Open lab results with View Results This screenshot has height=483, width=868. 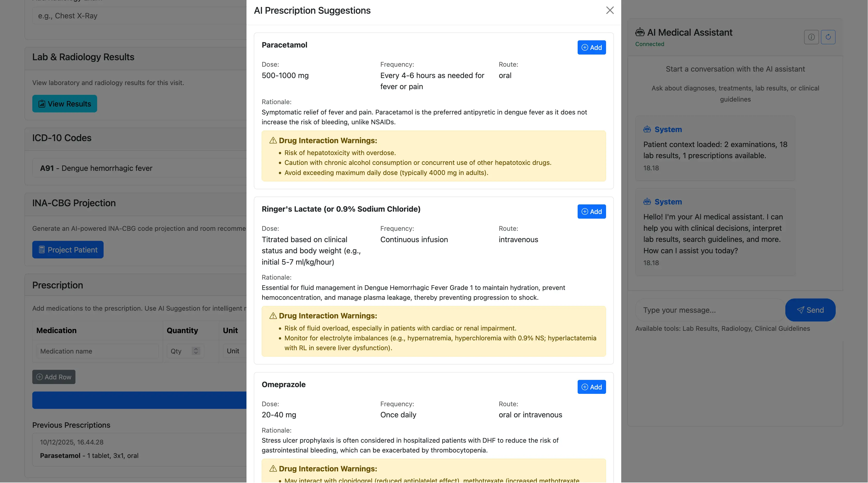64,104
